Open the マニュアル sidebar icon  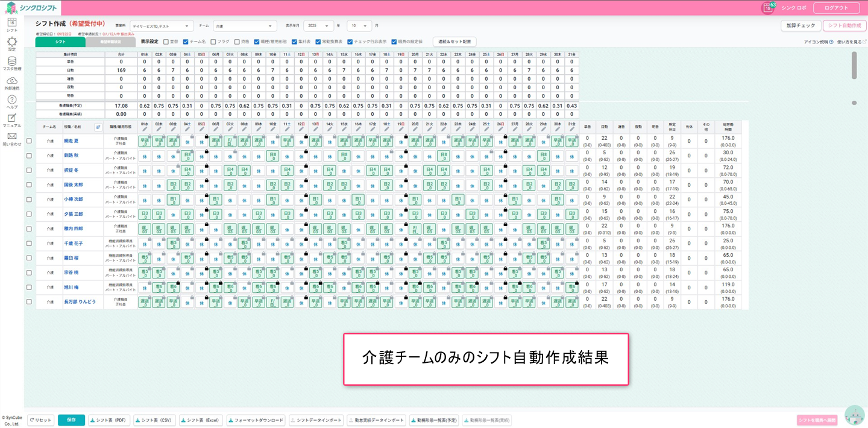point(11,119)
